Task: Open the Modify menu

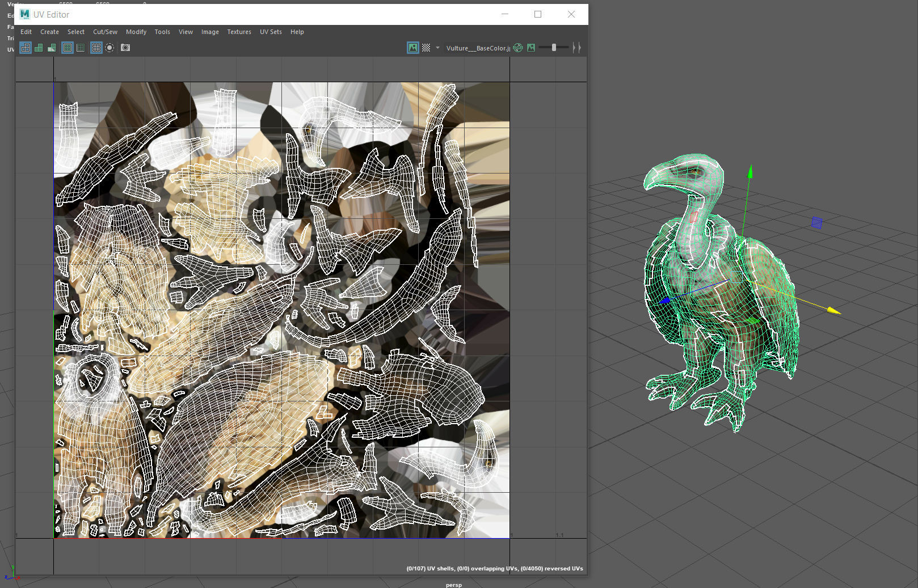Action: click(x=136, y=32)
